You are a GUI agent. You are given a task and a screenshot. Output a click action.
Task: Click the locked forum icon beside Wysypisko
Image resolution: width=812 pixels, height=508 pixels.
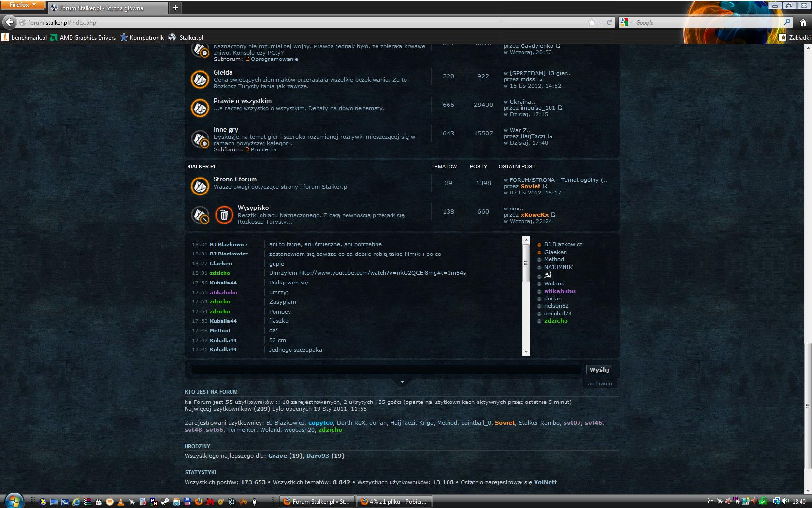pyautogui.click(x=200, y=215)
